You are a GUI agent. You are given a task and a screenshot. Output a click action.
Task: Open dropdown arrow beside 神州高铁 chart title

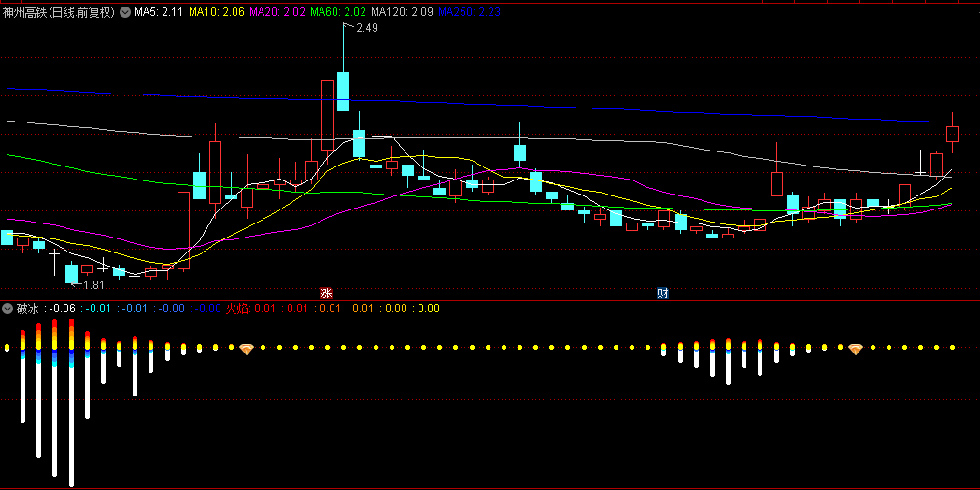(125, 12)
